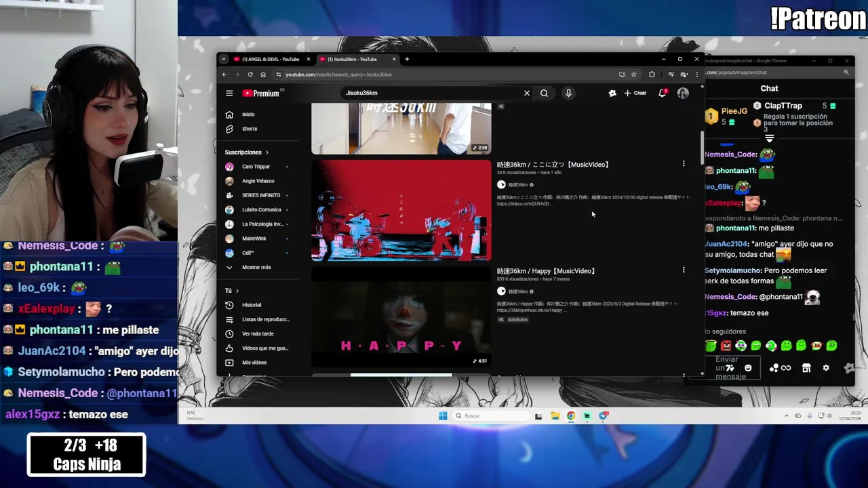Open chat settings gear

coord(826,368)
